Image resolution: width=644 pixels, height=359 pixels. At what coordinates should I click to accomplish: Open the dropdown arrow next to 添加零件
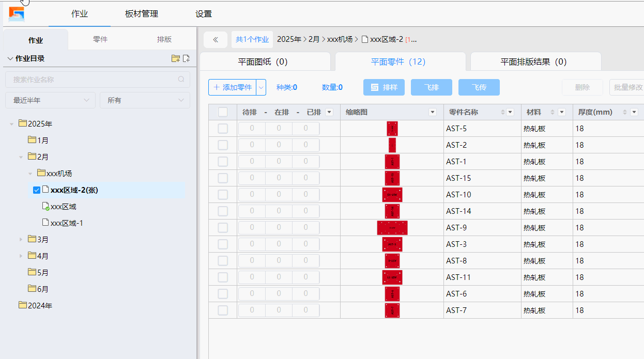pyautogui.click(x=261, y=87)
